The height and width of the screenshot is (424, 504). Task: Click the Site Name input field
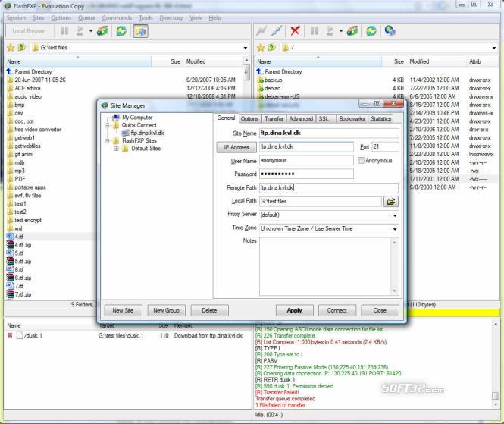click(329, 133)
